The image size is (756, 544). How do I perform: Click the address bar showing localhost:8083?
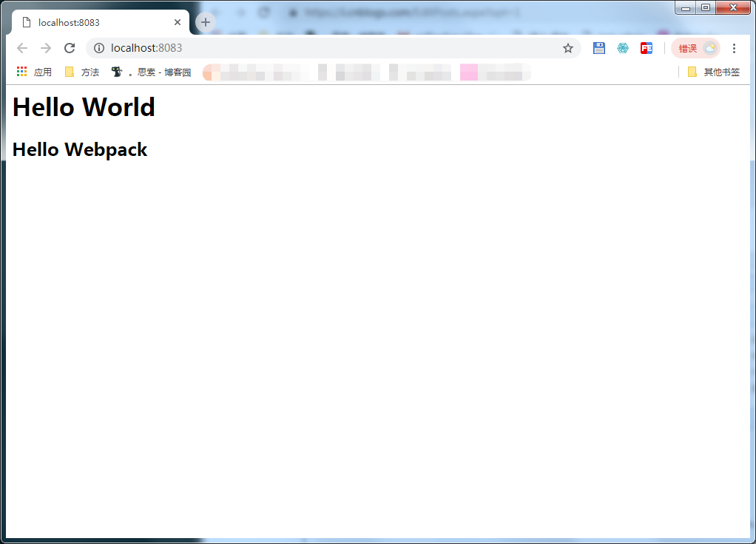point(333,48)
